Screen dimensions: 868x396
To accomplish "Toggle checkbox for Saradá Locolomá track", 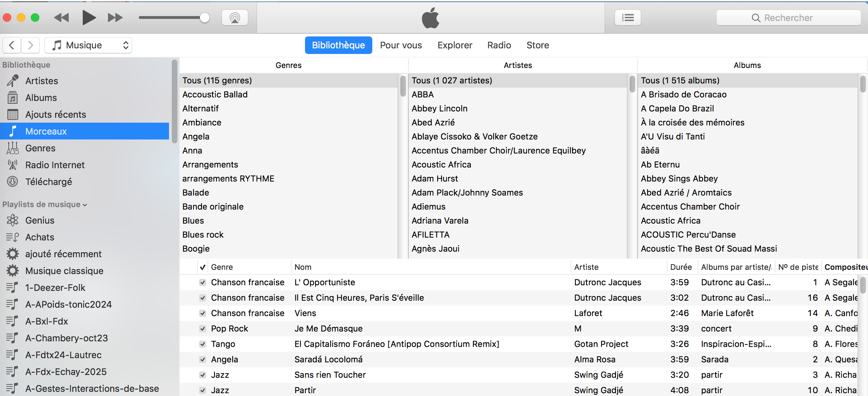I will point(203,360).
